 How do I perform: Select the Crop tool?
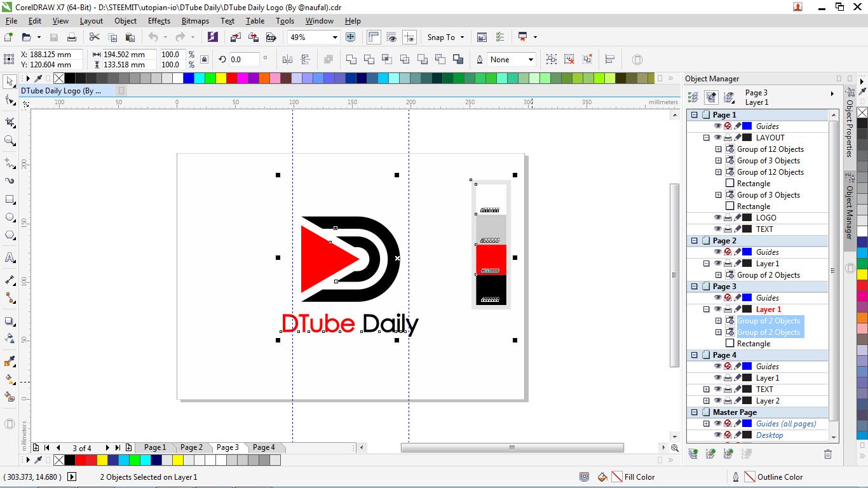tap(10, 121)
